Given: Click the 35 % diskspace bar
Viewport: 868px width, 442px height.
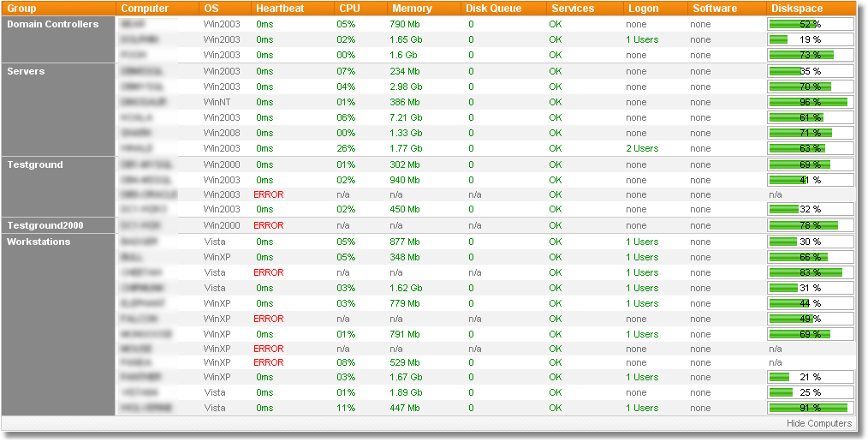Looking at the screenshot, I should tap(811, 71).
